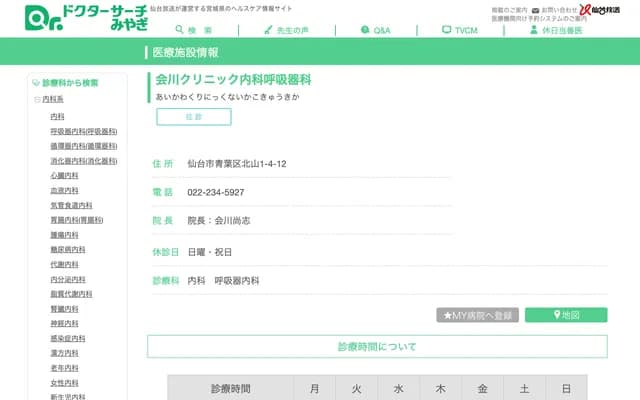Click the ★MY病院へ登録 button
Screen dimensions: 640x400
pyautogui.click(x=478, y=315)
